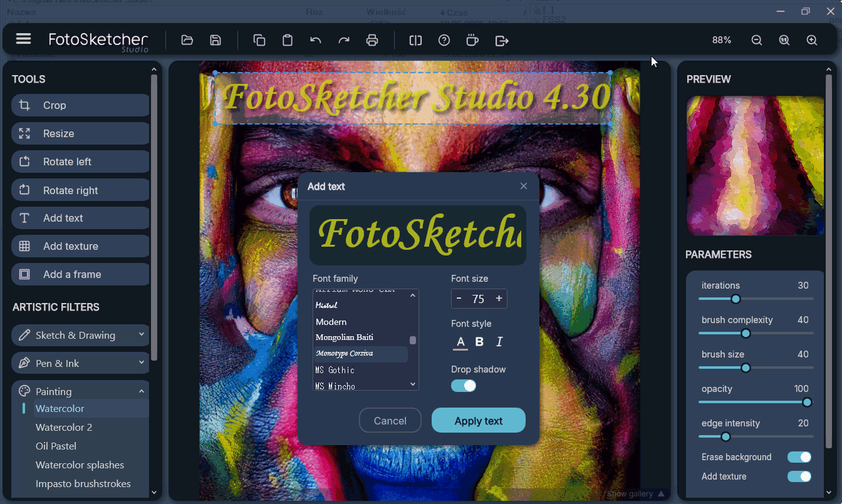Screen dimensions: 842x504
Task: Click the Add text tool
Action: tap(81, 218)
